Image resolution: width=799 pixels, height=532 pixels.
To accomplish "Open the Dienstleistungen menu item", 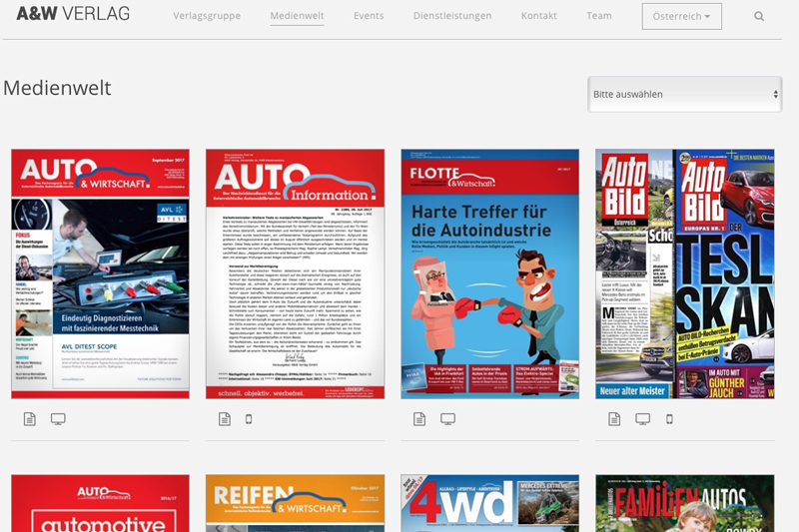I will [x=452, y=16].
